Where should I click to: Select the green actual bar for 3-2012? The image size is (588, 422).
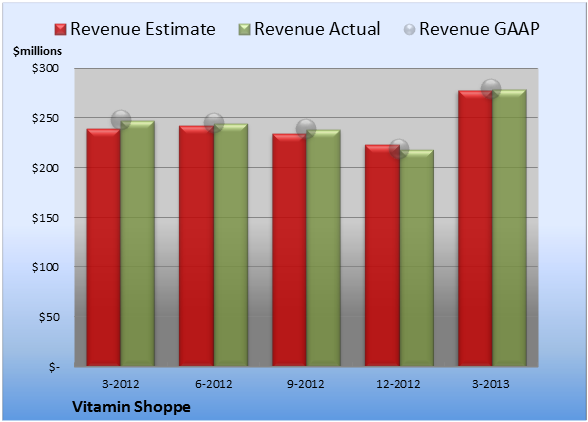click(137, 243)
